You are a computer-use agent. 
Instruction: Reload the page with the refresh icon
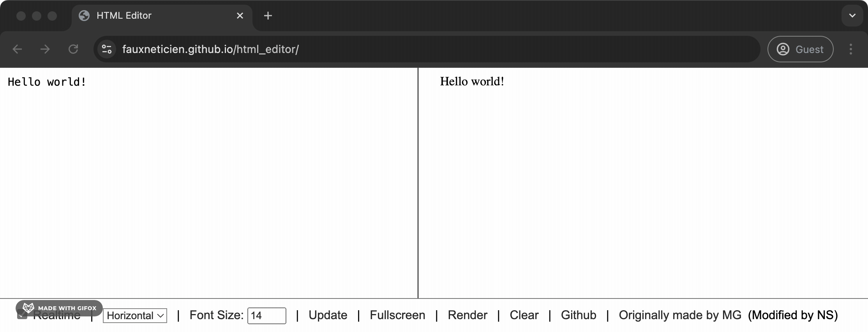pos(73,49)
